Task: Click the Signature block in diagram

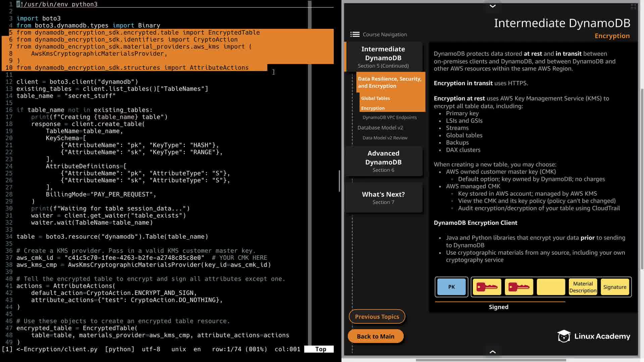Action: tap(614, 287)
